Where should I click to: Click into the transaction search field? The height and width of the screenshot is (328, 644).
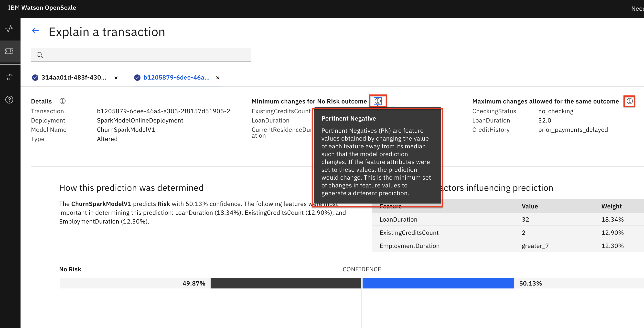click(145, 55)
